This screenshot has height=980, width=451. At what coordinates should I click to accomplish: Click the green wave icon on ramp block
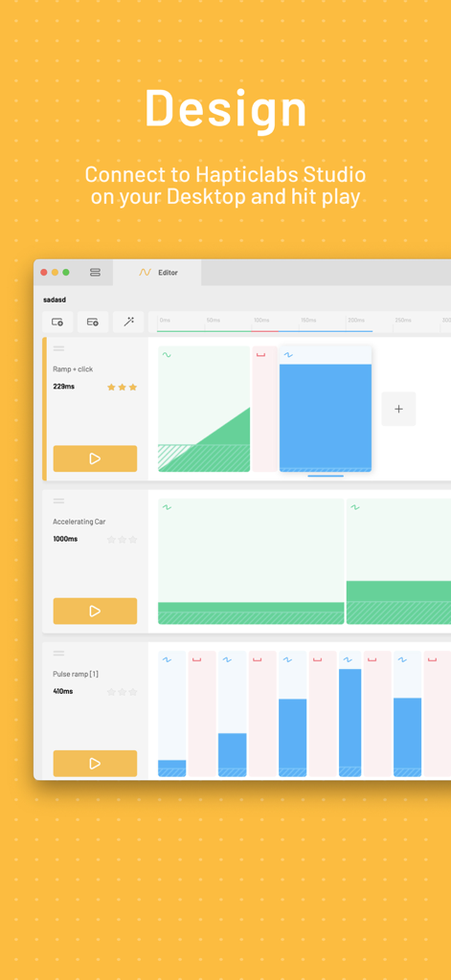pos(167,355)
